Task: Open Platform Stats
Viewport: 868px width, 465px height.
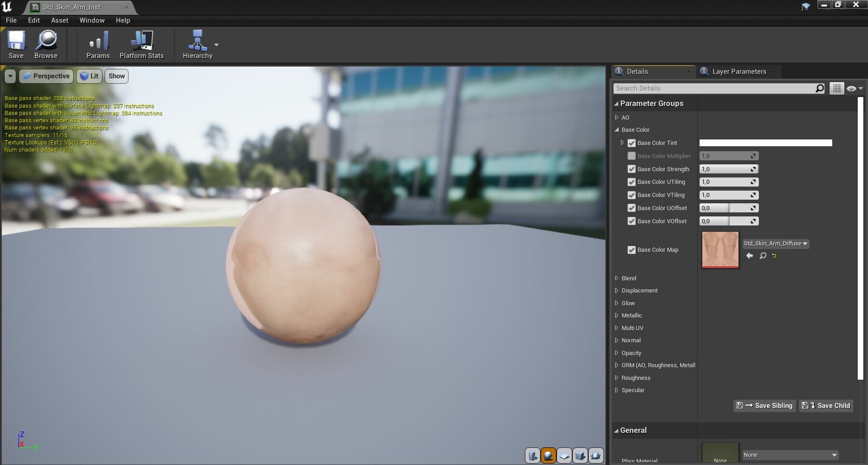Action: (x=142, y=43)
